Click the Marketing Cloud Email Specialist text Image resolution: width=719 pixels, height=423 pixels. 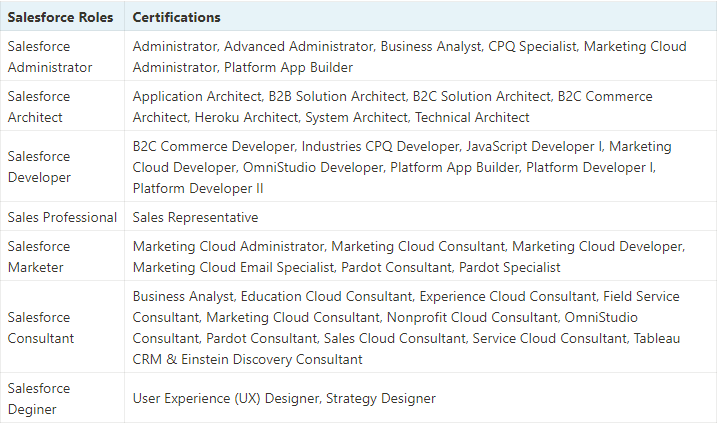(233, 267)
